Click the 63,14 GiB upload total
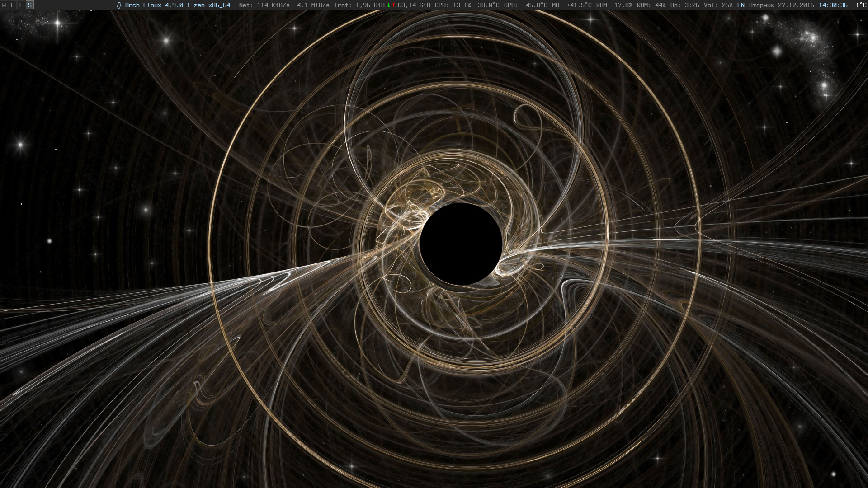This screenshot has width=868, height=488. tap(414, 5)
